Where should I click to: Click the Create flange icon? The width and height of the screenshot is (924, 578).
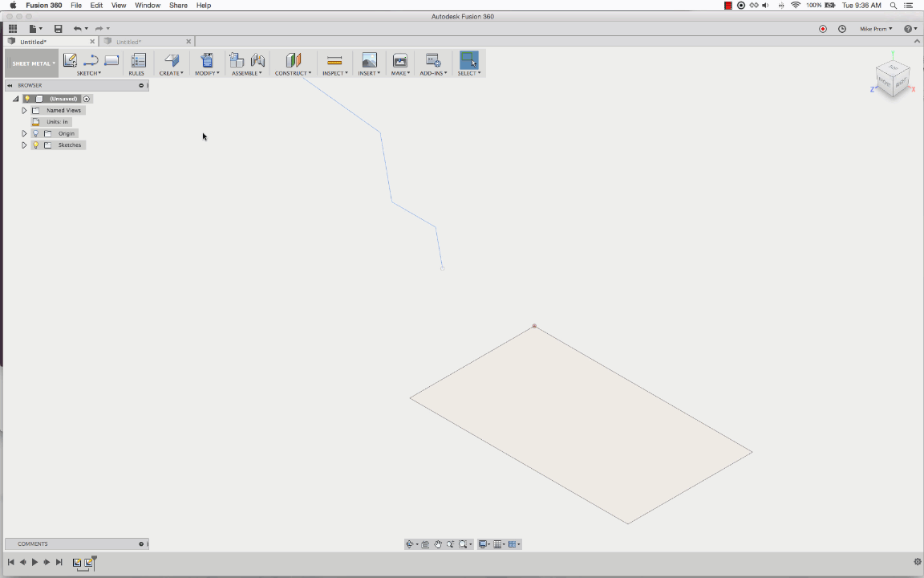(171, 60)
